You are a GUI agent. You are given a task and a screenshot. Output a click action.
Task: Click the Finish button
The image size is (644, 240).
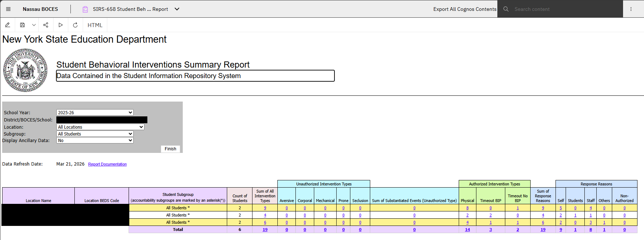click(170, 149)
